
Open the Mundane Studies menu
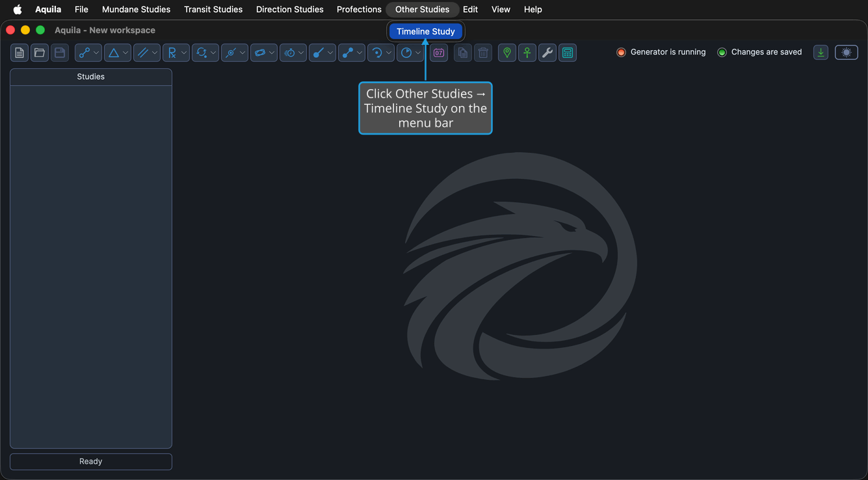(136, 9)
